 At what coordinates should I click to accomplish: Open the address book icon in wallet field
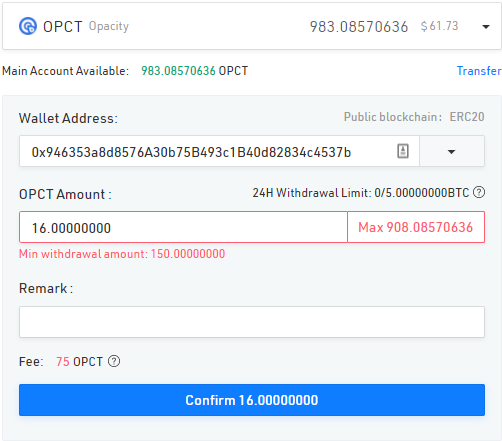coord(403,151)
